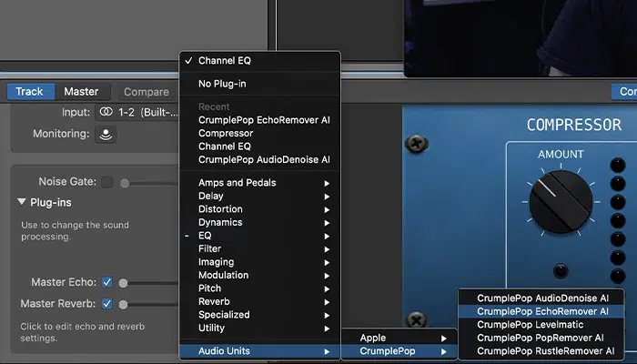Uncheck the Master Reverb checkbox
This screenshot has width=637, height=364.
(107, 304)
